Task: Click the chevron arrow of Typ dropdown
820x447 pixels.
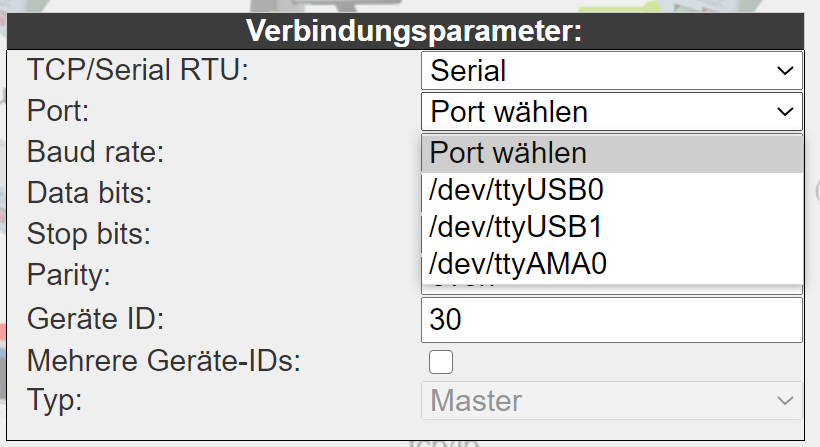Action: (x=785, y=401)
